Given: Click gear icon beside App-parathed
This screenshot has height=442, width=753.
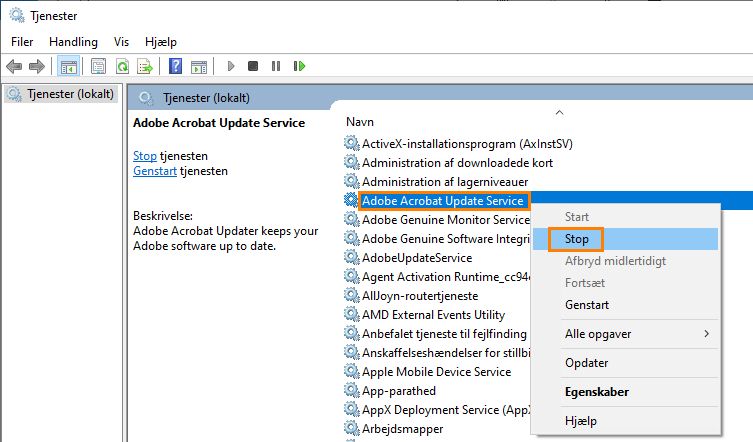Looking at the screenshot, I should click(352, 390).
